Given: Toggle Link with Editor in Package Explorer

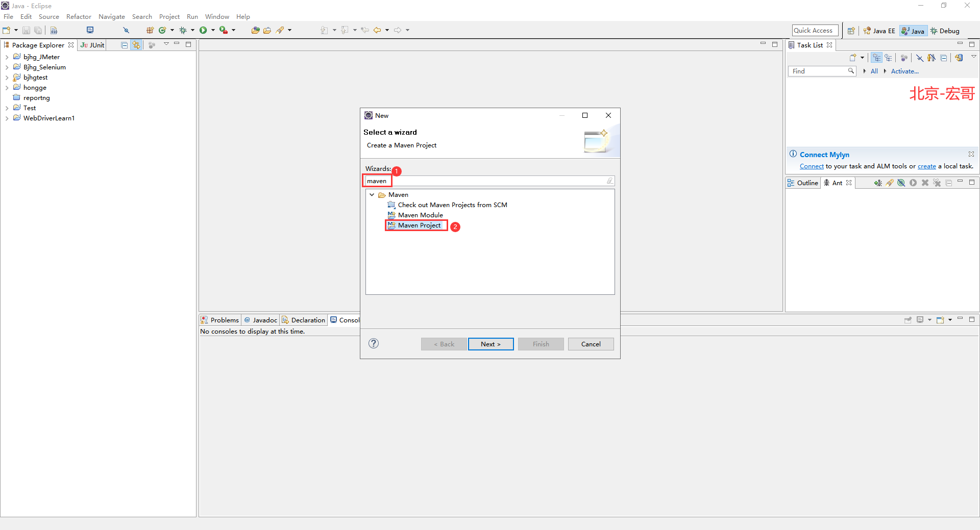Looking at the screenshot, I should coord(136,45).
